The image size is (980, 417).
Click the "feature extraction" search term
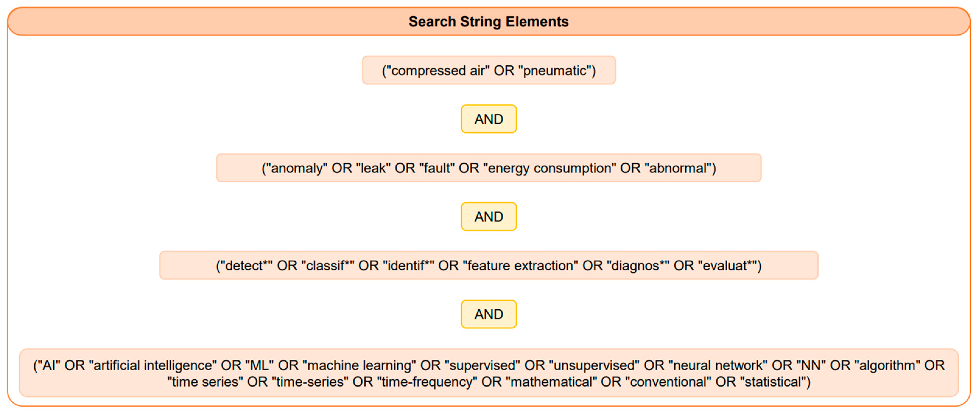(x=520, y=266)
